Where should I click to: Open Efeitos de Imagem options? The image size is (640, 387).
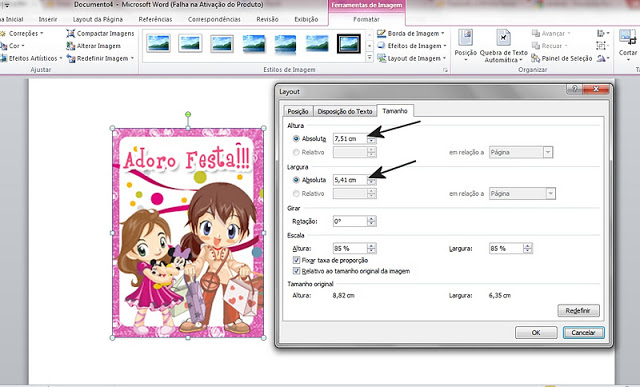[412, 46]
